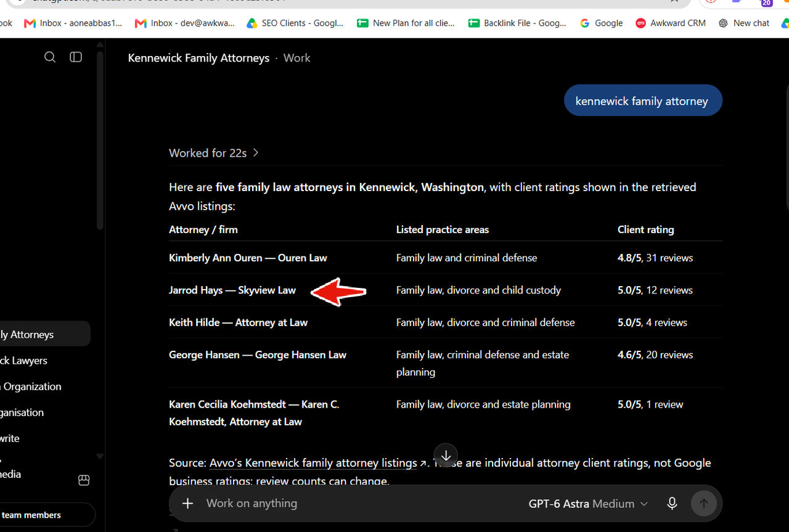Click Jarrod Hays — Skyview Law cell

[x=232, y=290]
